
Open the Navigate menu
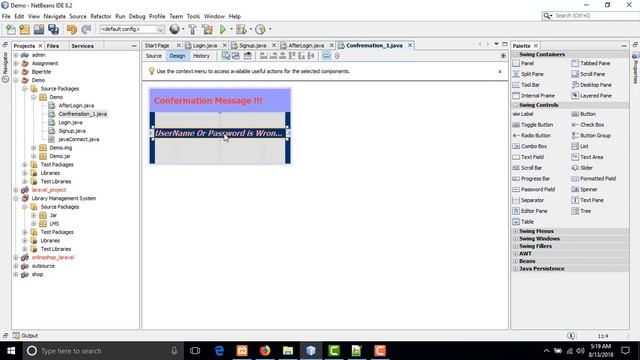coord(55,16)
